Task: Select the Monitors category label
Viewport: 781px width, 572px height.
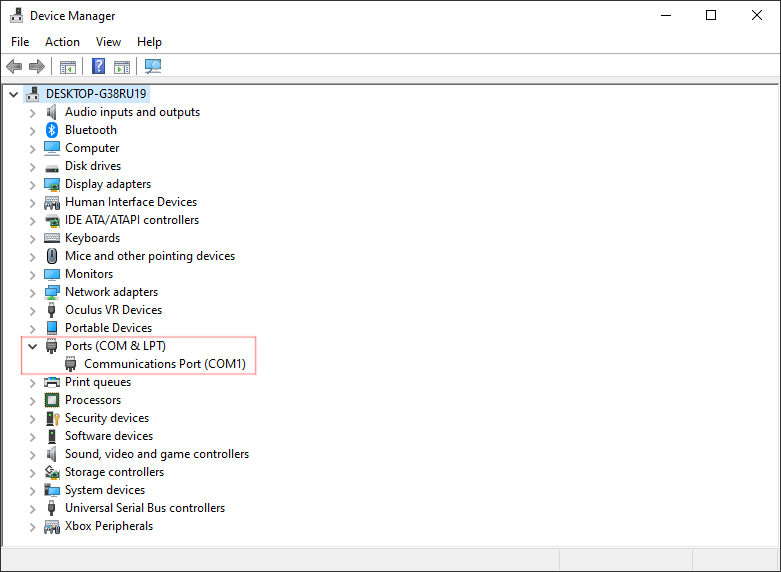Action: [x=89, y=274]
